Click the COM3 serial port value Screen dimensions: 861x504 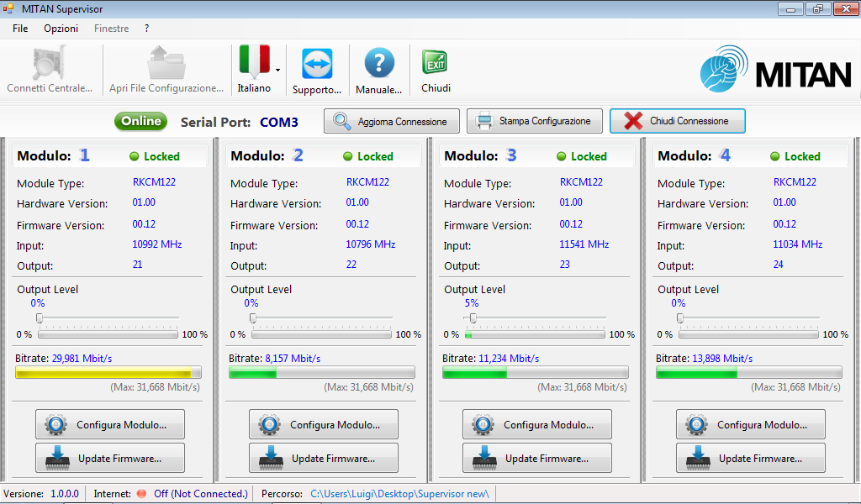[279, 123]
